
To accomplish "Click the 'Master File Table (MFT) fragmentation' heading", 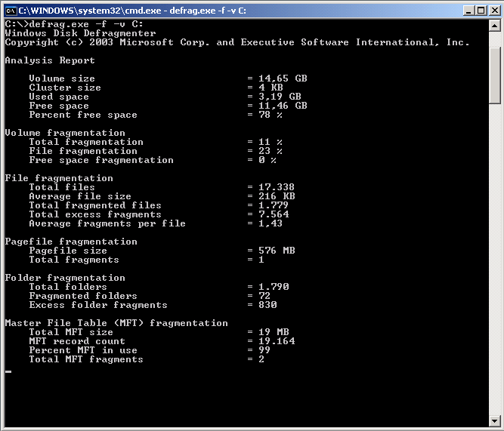I will click(x=116, y=323).
